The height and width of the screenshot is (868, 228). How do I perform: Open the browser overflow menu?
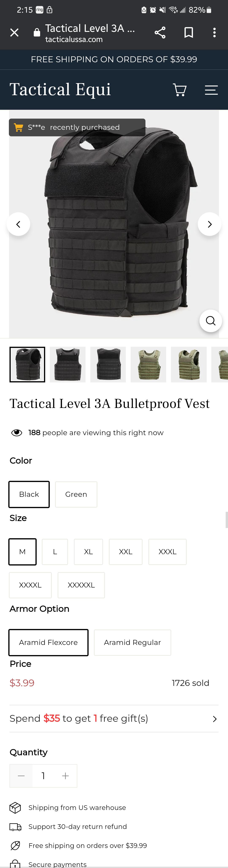coord(214,32)
